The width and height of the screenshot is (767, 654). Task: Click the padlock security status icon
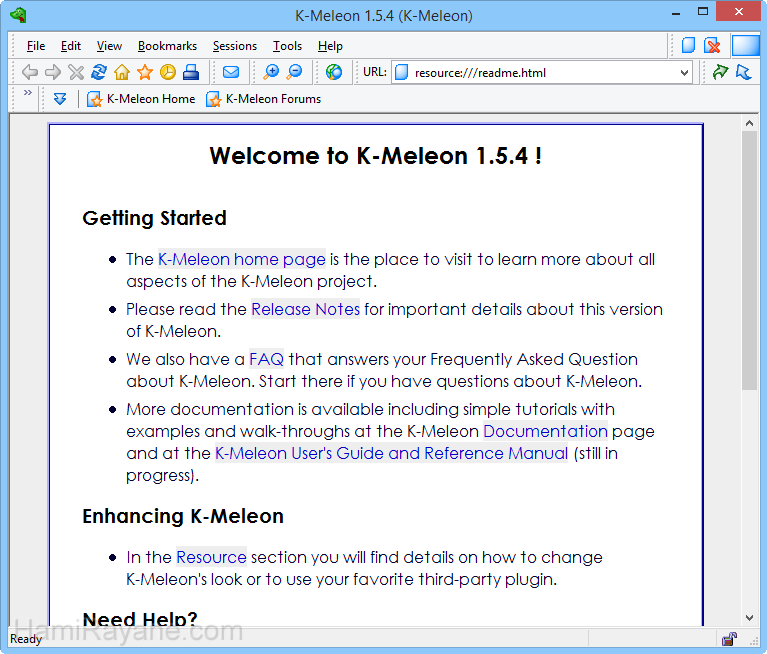pyautogui.click(x=729, y=639)
